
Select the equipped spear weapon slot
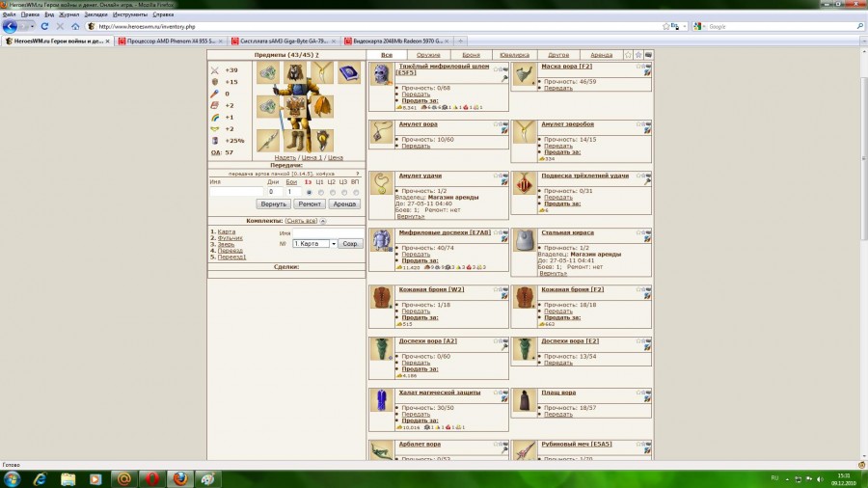[x=268, y=140]
